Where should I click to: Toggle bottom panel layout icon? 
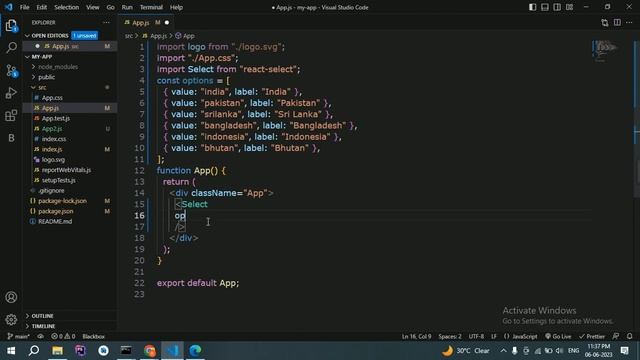[545, 7]
